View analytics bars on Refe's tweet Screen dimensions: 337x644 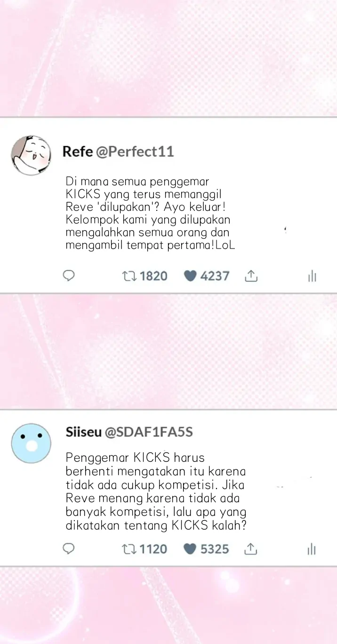click(312, 276)
